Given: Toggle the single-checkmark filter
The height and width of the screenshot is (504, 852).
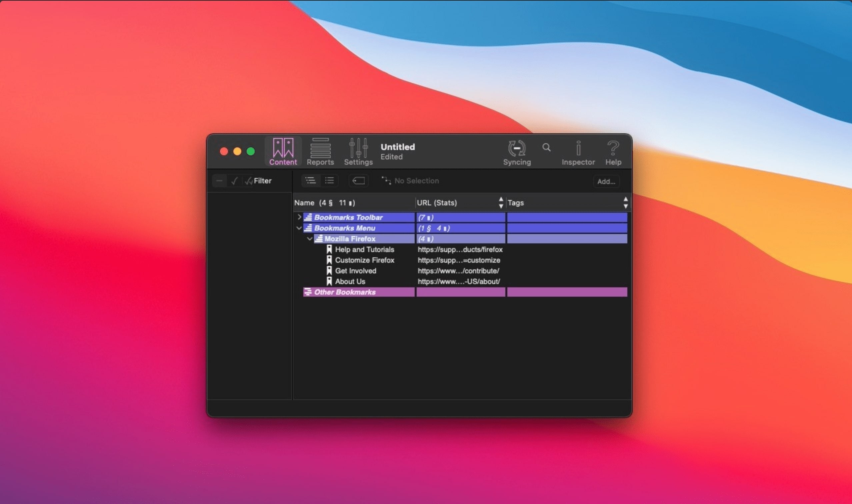Looking at the screenshot, I should pos(234,180).
